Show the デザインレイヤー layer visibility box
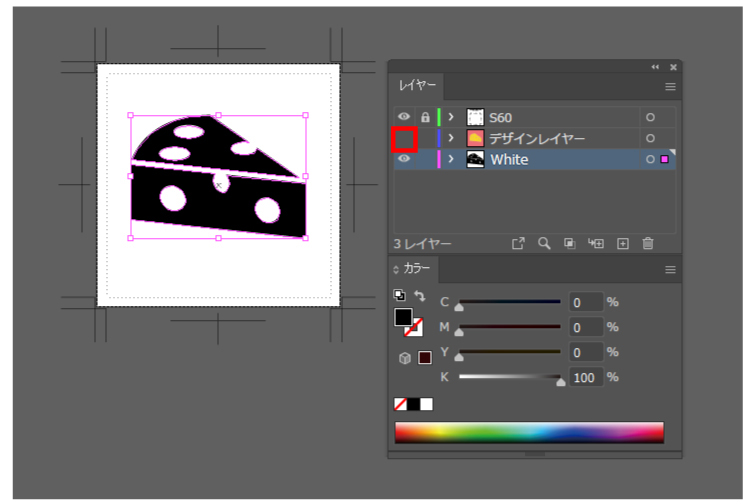This screenshot has width=755, height=504. [404, 139]
